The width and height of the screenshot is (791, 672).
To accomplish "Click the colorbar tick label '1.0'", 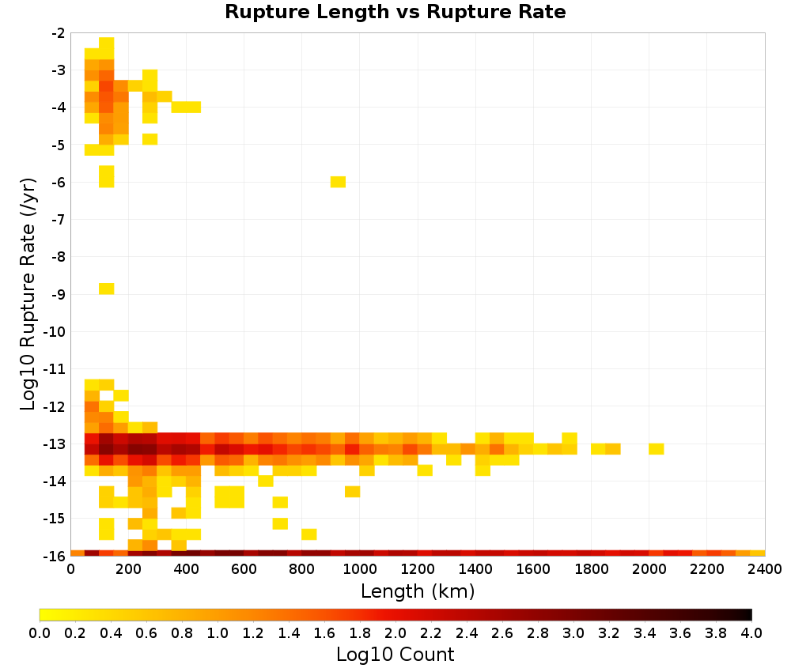I will point(218,633).
